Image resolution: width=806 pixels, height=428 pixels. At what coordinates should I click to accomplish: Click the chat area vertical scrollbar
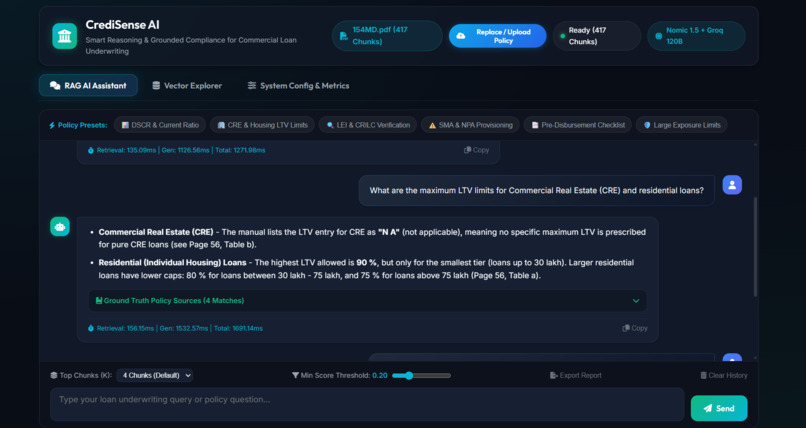755,247
